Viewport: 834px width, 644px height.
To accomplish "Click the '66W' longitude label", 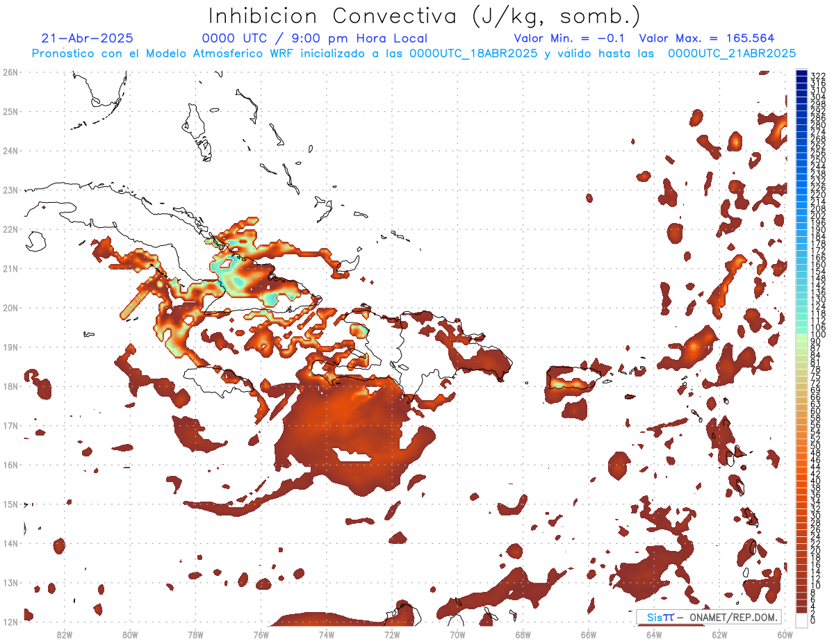I will (589, 634).
